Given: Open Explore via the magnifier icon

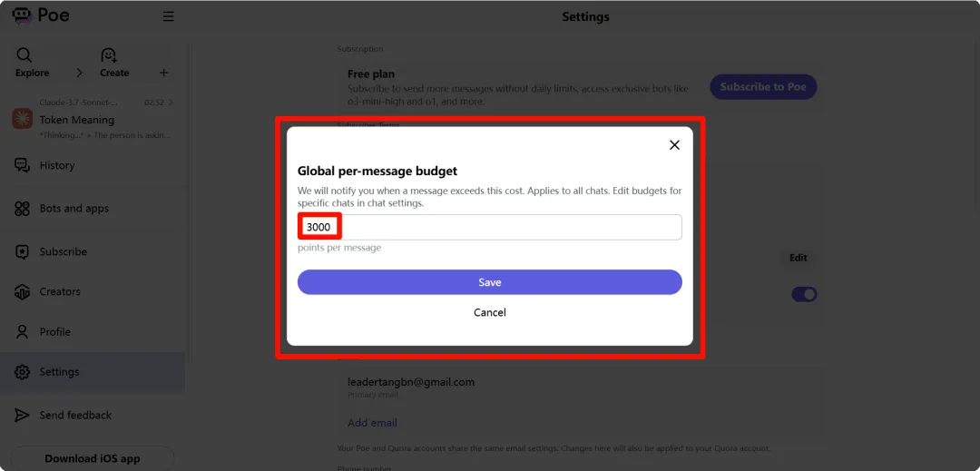Looking at the screenshot, I should pyautogui.click(x=24, y=55).
